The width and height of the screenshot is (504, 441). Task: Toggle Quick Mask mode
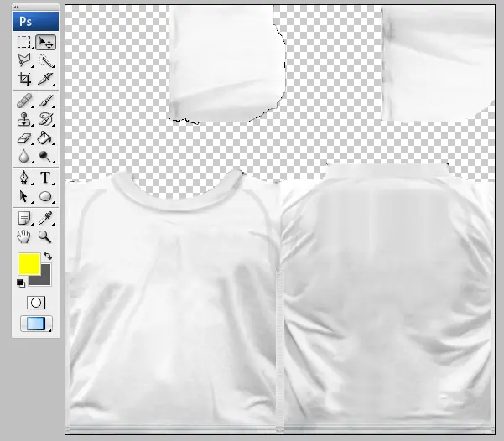tap(36, 303)
